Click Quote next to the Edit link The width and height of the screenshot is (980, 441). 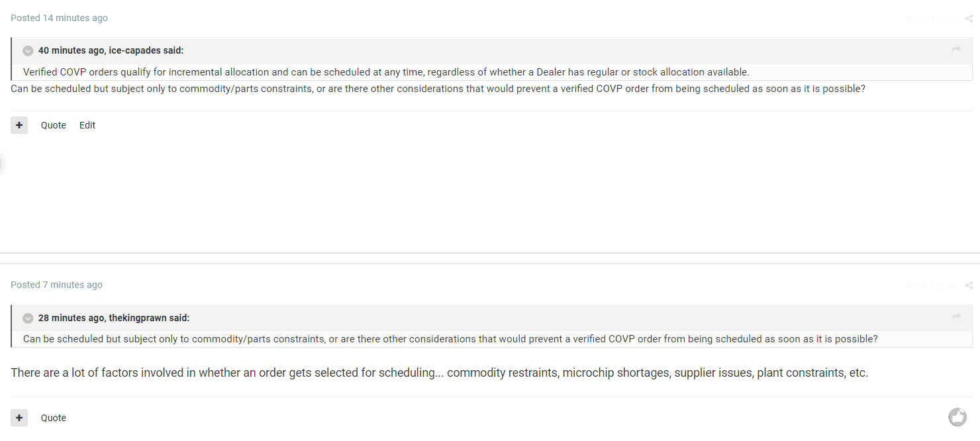pos(54,125)
